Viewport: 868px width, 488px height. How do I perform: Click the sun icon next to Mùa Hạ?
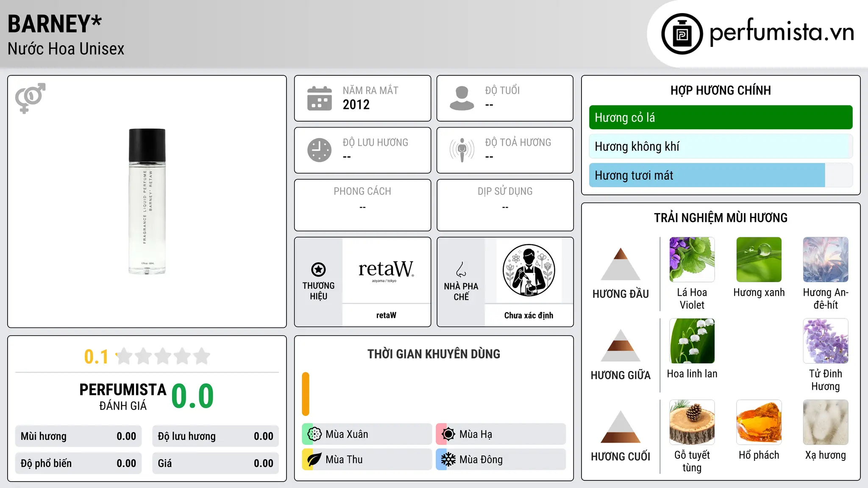448,434
